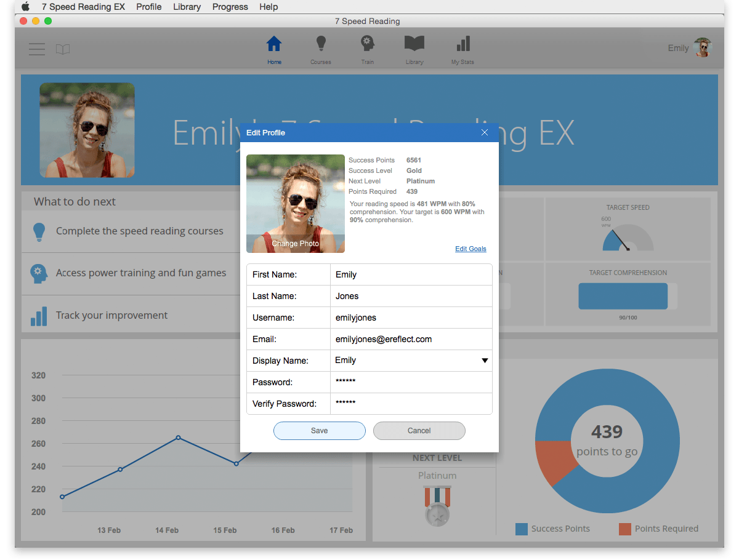Expand the Display Name dropdown
The width and height of the screenshot is (739, 560).
click(x=485, y=361)
